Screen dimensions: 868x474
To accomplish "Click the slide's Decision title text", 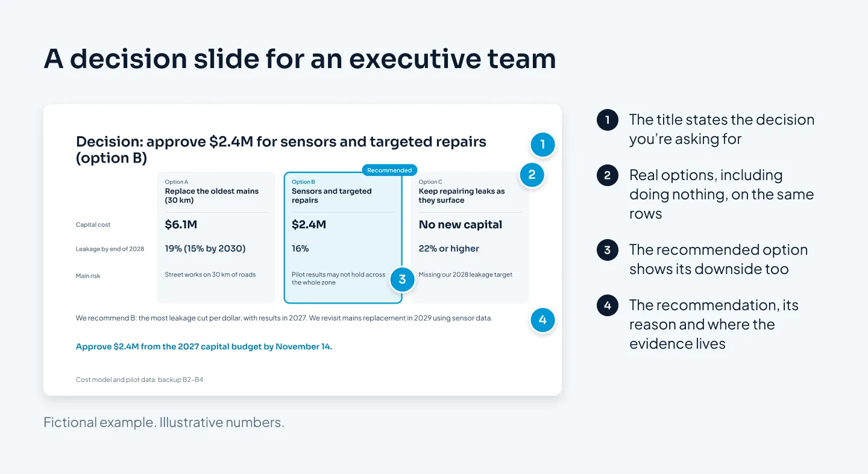I will pos(281,149).
